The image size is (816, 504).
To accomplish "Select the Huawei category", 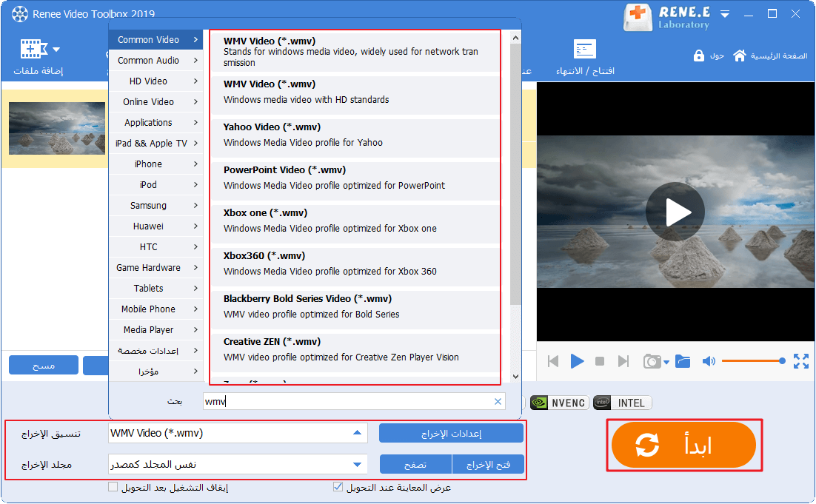I will pos(155,226).
